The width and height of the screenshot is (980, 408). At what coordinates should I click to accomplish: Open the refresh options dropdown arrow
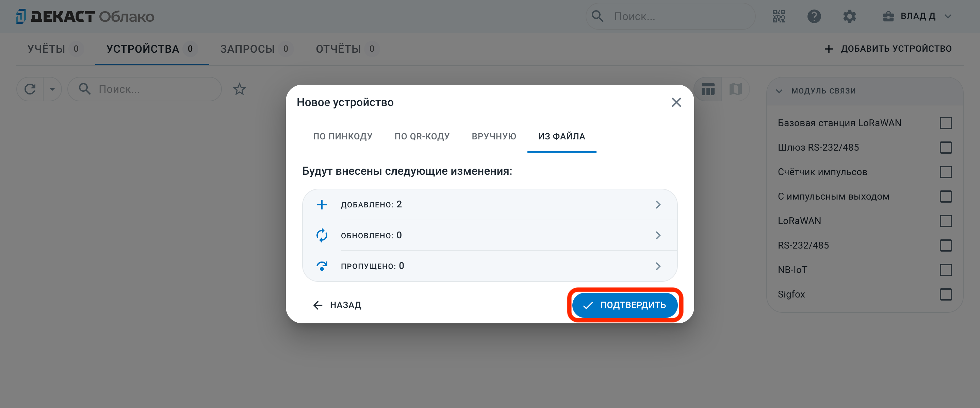[52, 89]
